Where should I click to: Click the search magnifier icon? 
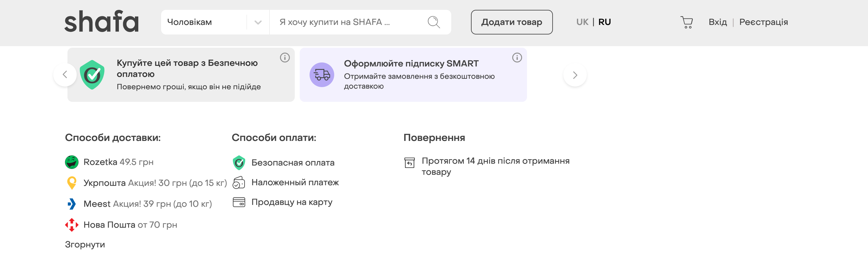click(434, 22)
